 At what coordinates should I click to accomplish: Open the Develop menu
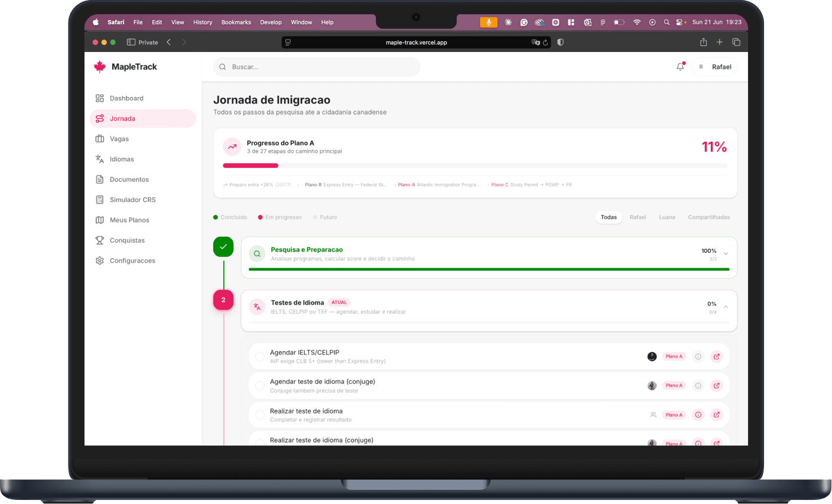tap(271, 22)
